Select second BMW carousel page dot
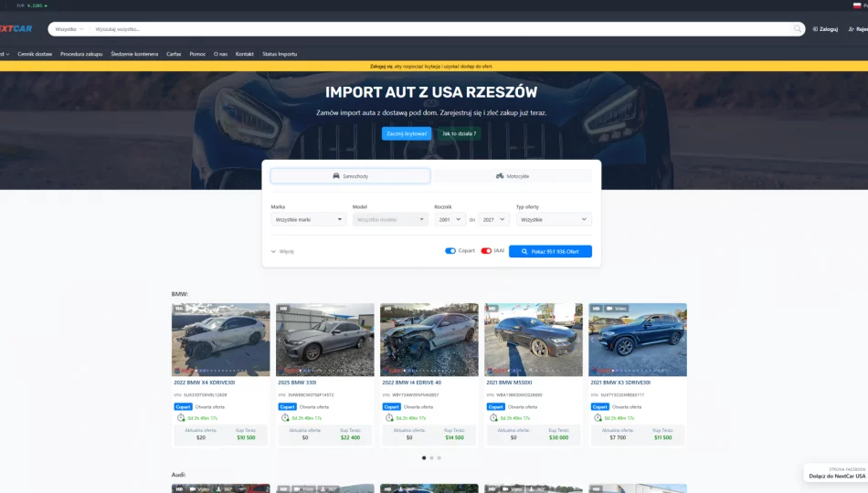This screenshot has width=868, height=493. (432, 457)
